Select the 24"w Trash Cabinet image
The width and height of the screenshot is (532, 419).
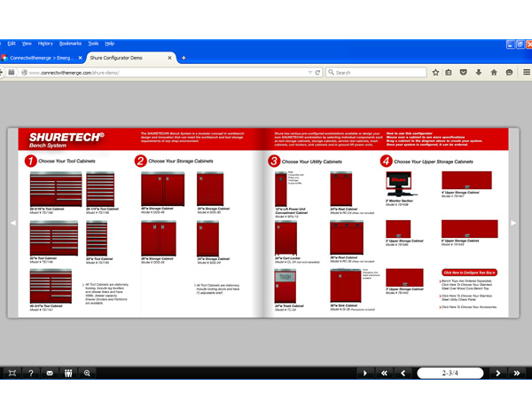(x=286, y=286)
